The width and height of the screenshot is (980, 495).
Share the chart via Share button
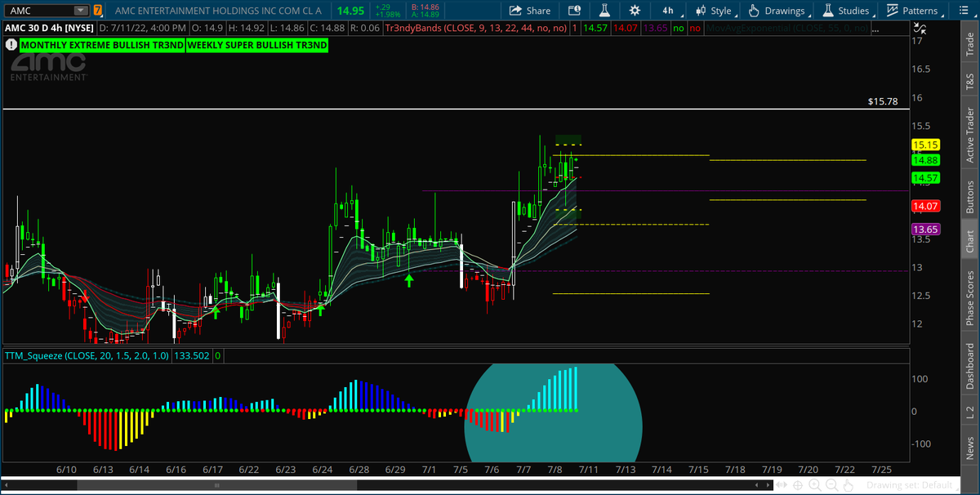point(529,11)
